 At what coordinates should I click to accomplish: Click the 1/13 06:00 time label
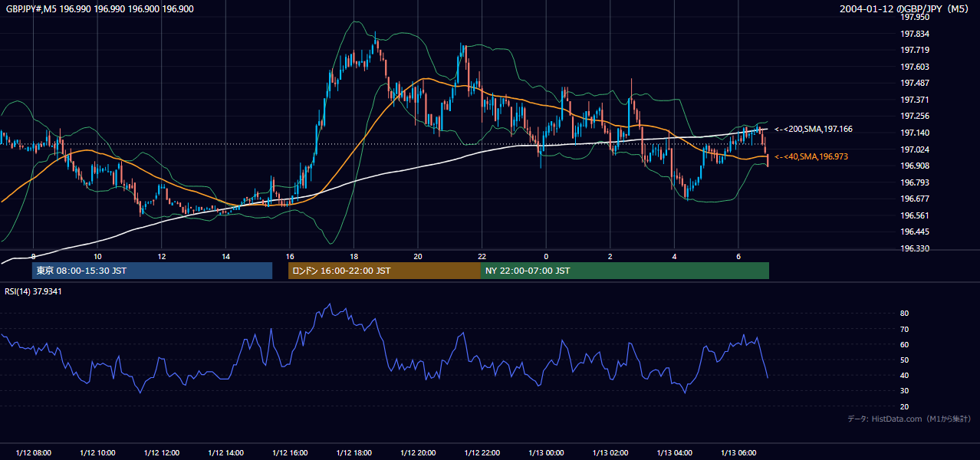tap(738, 452)
